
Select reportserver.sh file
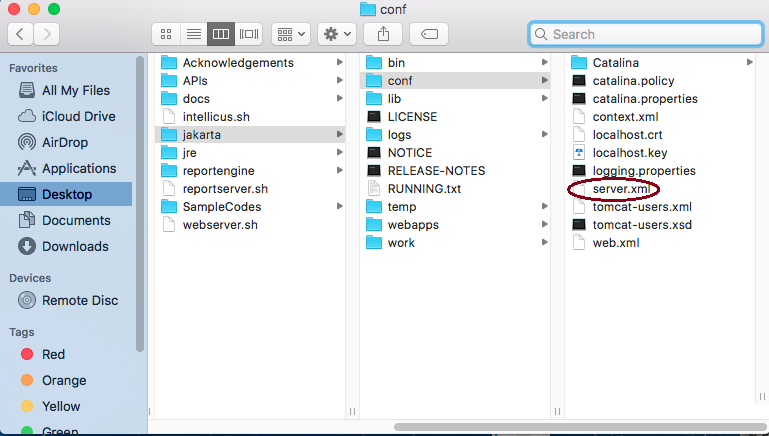(x=250, y=189)
